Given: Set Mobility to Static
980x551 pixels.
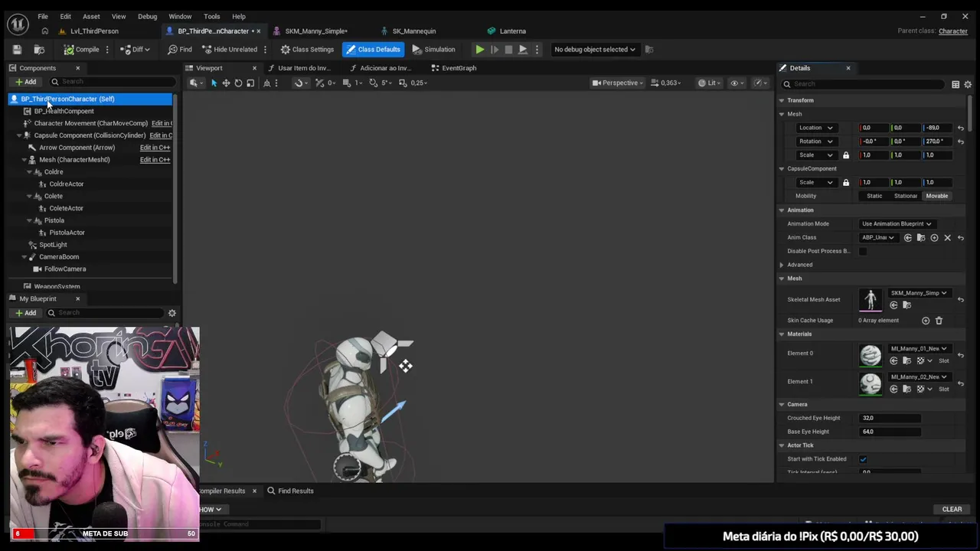Looking at the screenshot, I should tap(874, 196).
